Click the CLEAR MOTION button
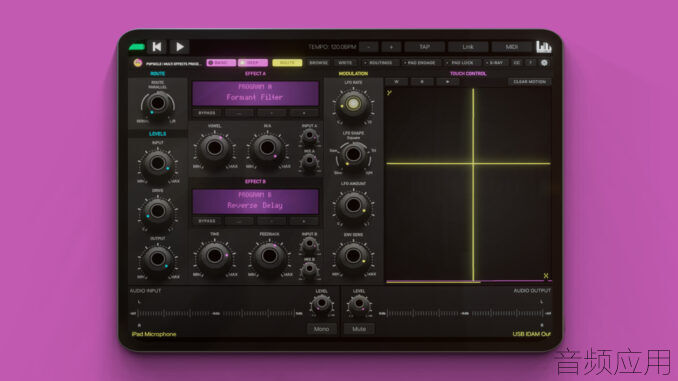The image size is (678, 381). [529, 82]
